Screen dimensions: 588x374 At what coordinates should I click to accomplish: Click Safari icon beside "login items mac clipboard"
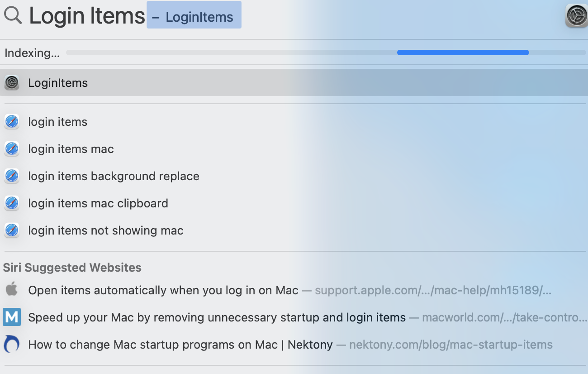(x=12, y=203)
